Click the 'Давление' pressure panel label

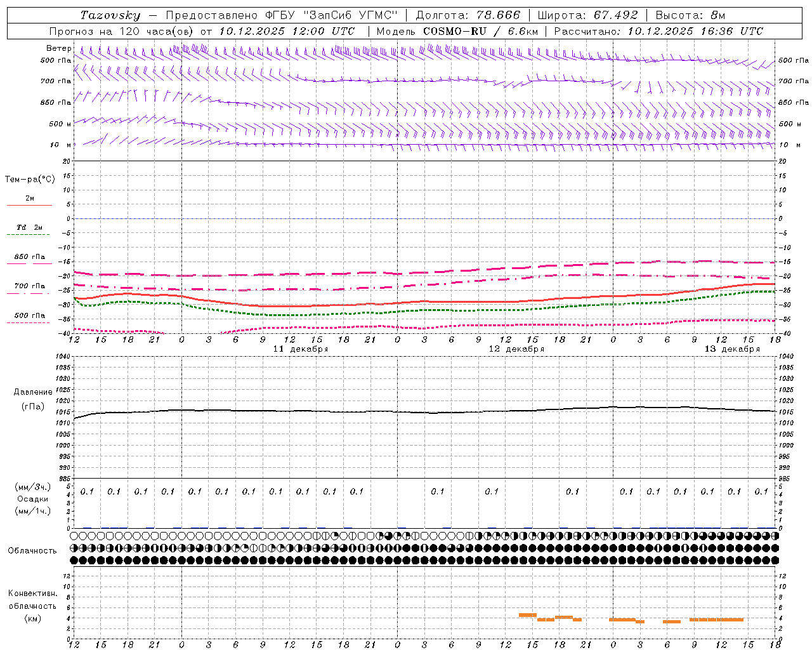[33, 392]
